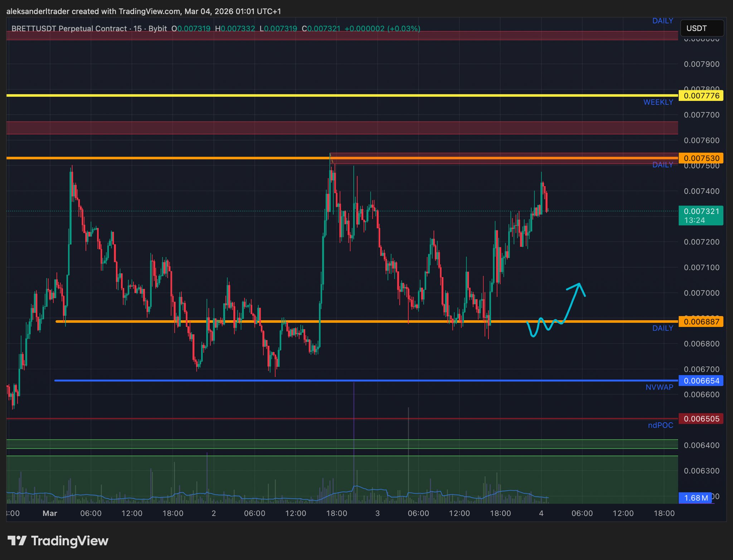Click the 0.007900 price scale value
Screen dimensions: 733x560
(x=701, y=64)
